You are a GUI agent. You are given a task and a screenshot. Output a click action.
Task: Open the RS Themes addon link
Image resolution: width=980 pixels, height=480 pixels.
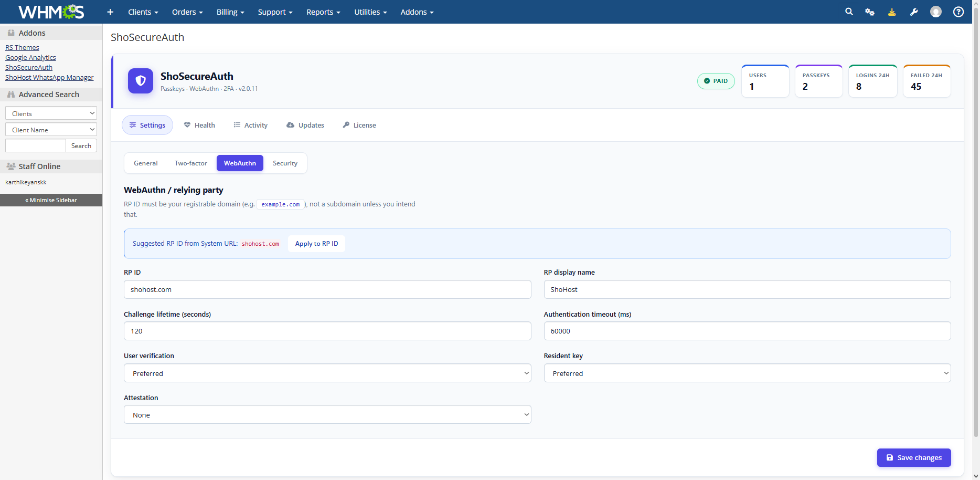[x=22, y=48]
